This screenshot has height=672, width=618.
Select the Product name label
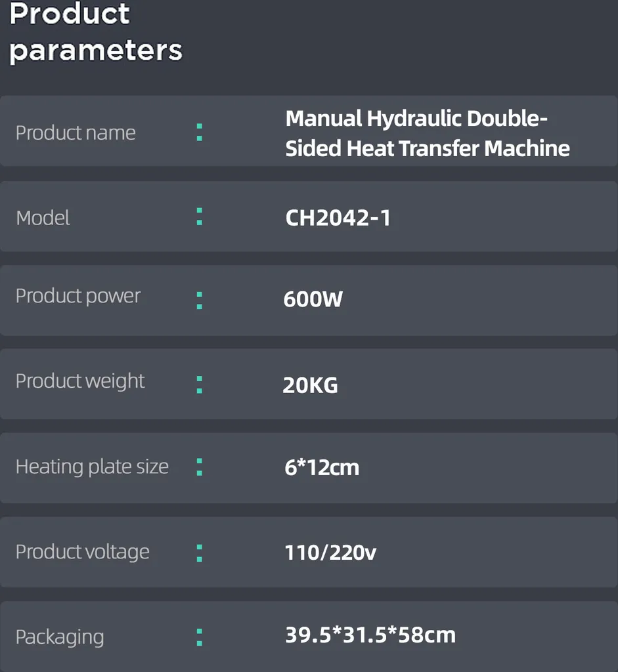76,133
